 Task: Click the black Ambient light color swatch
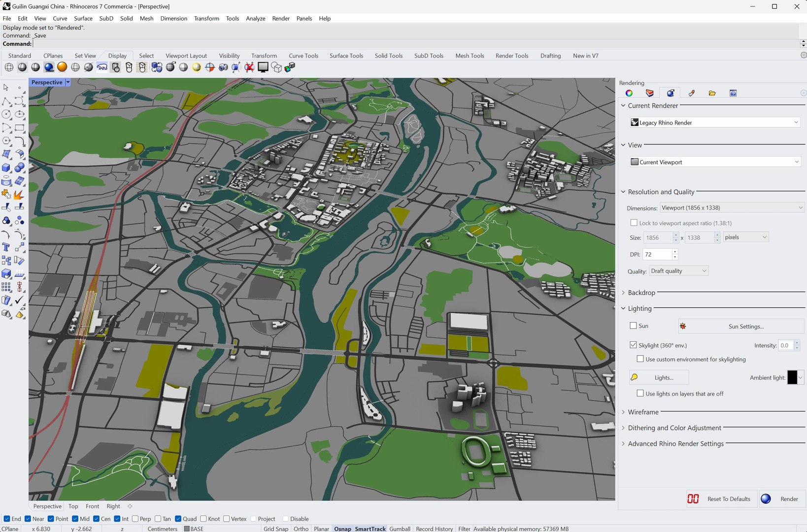(792, 377)
